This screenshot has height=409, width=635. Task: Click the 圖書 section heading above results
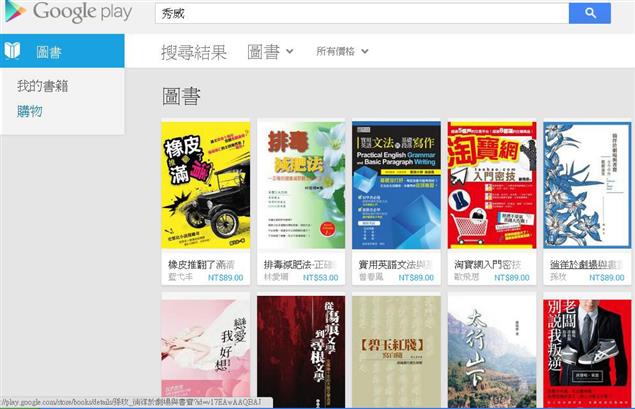point(181,97)
